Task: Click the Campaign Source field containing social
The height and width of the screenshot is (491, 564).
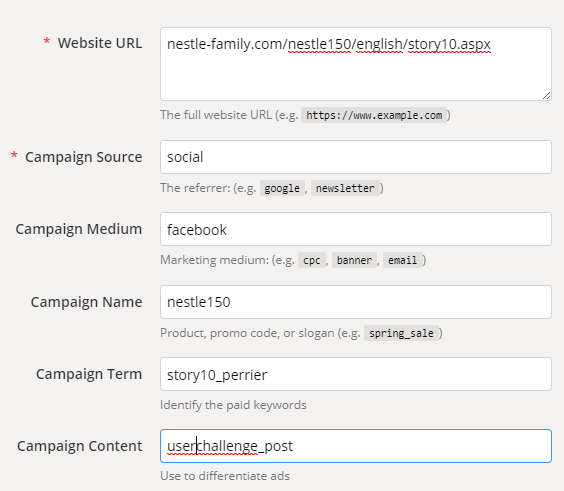Action: 356,157
